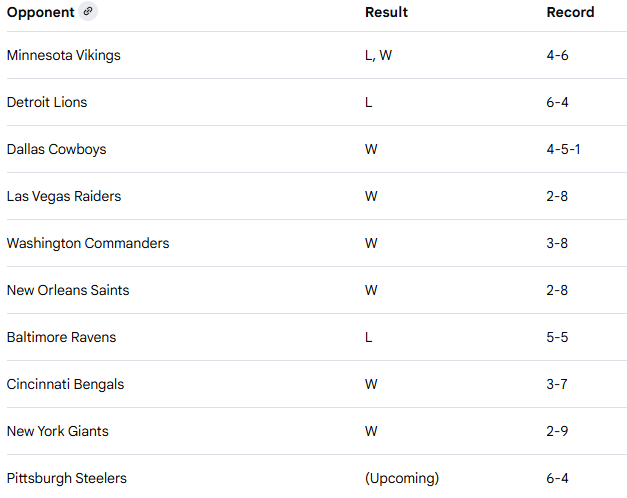Click the Washington Commanders cell
Viewport: 627px width, 498px height.
tap(88, 243)
